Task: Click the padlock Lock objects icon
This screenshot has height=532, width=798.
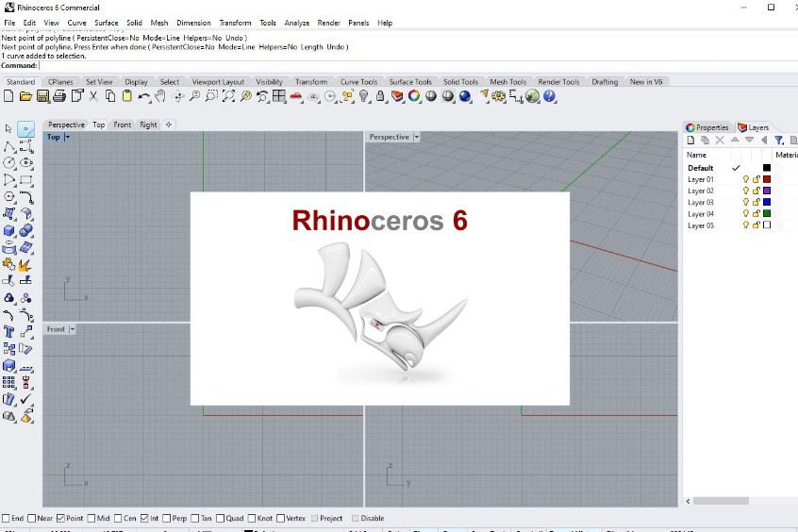Action: 380,96
